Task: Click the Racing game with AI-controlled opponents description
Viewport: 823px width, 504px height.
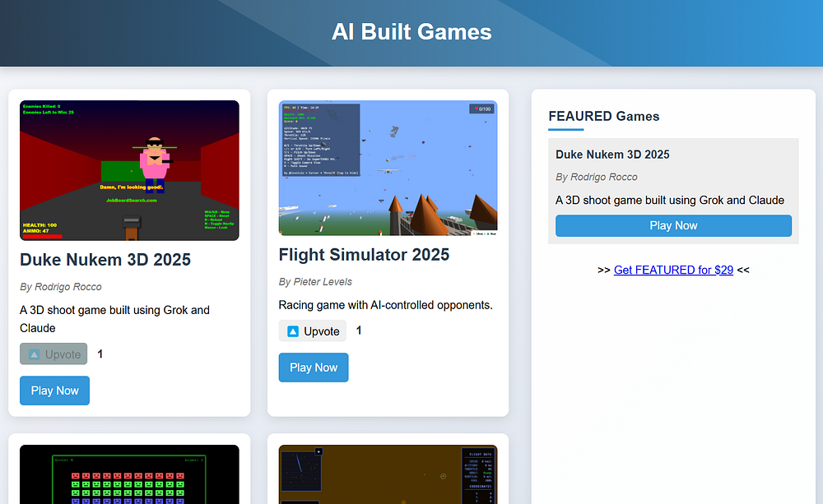Action: pyautogui.click(x=386, y=305)
